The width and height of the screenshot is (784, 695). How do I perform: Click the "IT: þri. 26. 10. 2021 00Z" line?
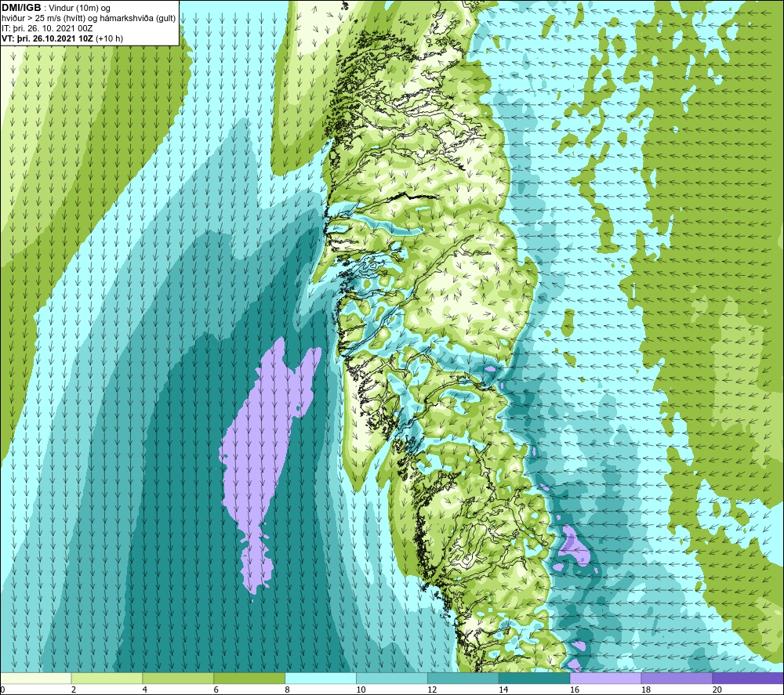coord(47,28)
